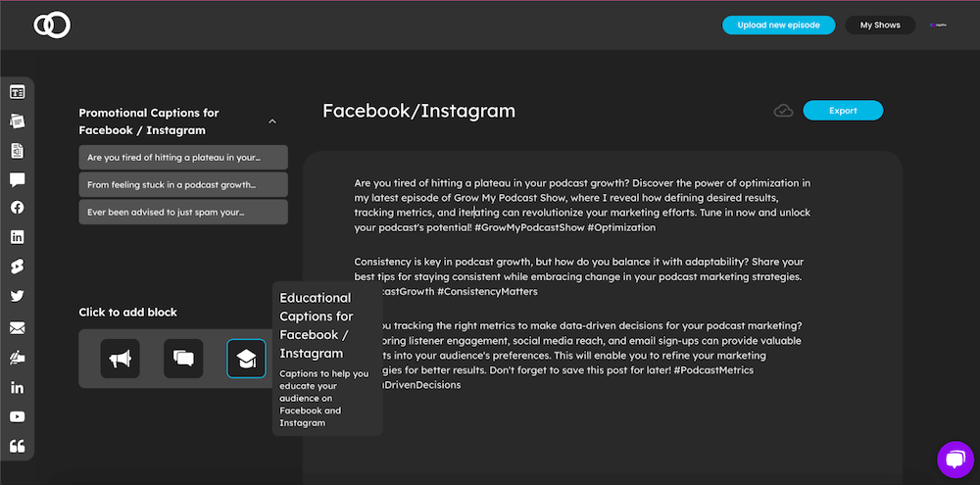Select the YouTube play icon in sidebar
980x485 pixels.
[x=18, y=416]
